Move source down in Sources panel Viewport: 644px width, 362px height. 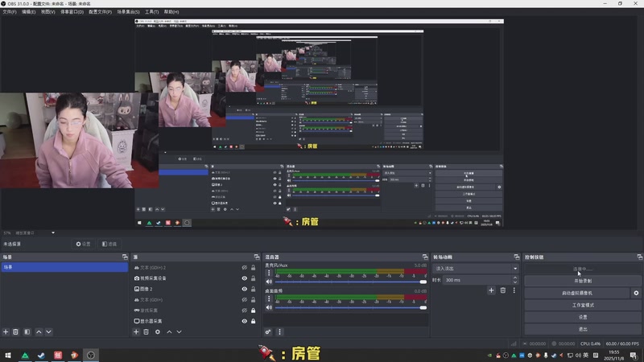tap(179, 331)
